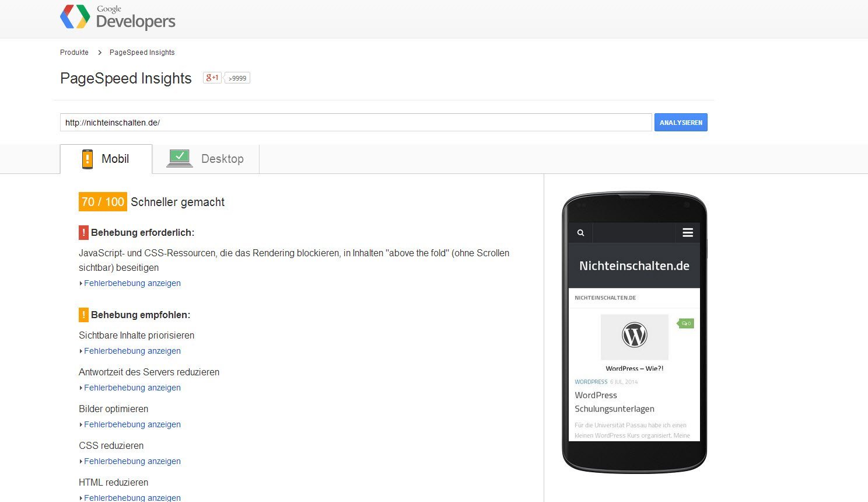The height and width of the screenshot is (502, 868).
Task: Click the green comment count badge in preview
Action: pos(686,323)
